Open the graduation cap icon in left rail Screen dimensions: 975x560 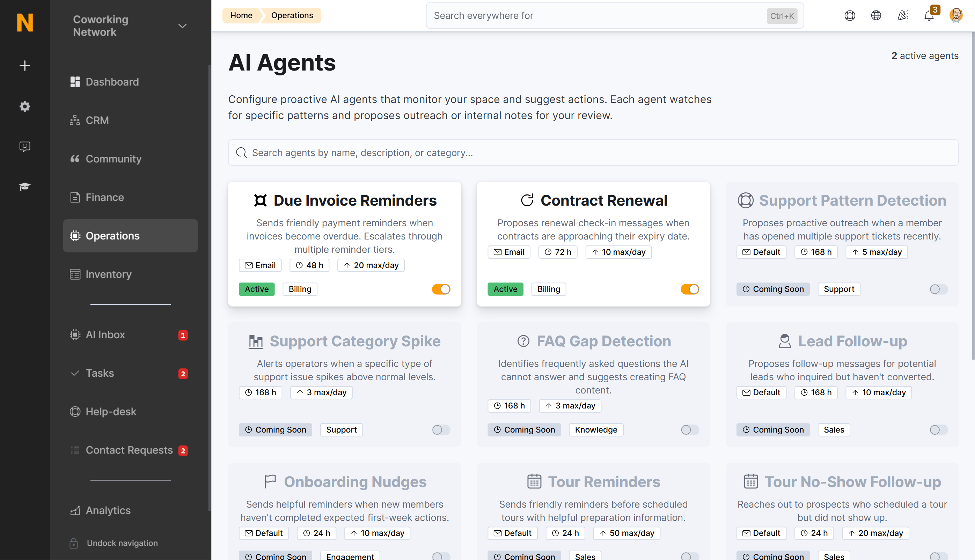(x=25, y=186)
